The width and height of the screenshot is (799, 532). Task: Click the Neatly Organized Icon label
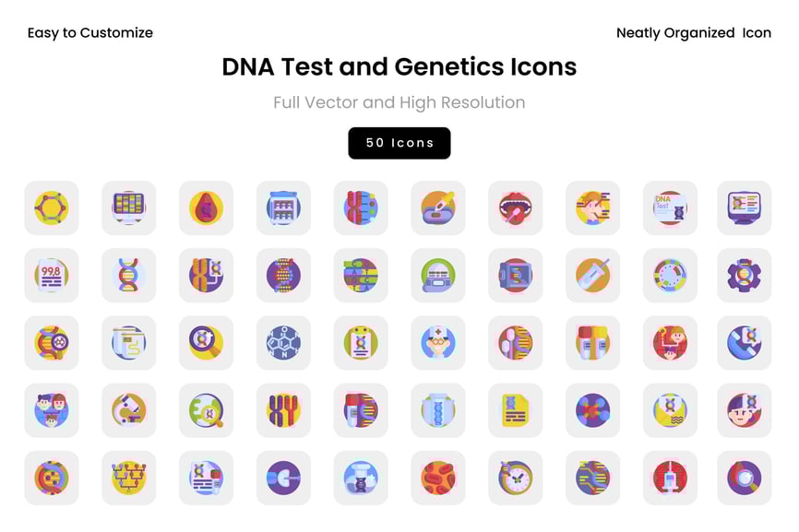tap(693, 33)
